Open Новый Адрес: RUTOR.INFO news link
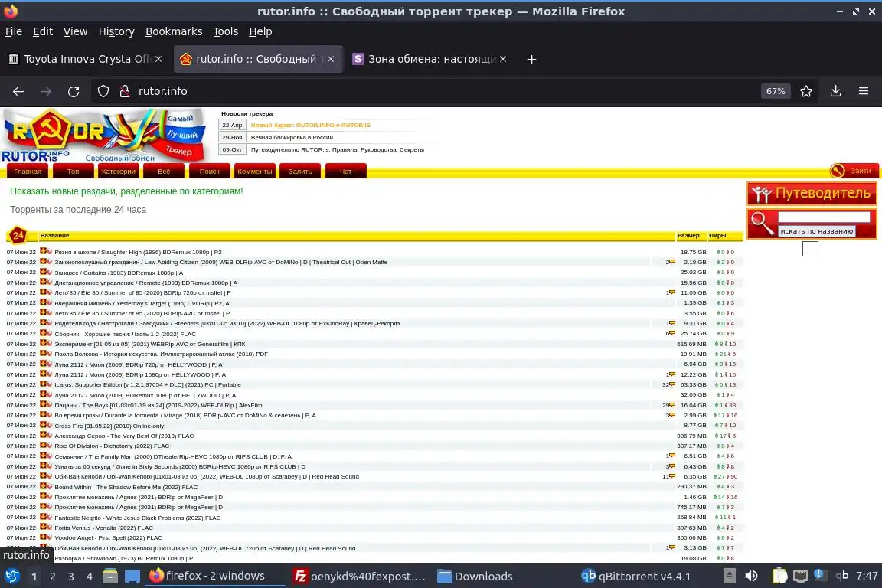 click(x=311, y=125)
